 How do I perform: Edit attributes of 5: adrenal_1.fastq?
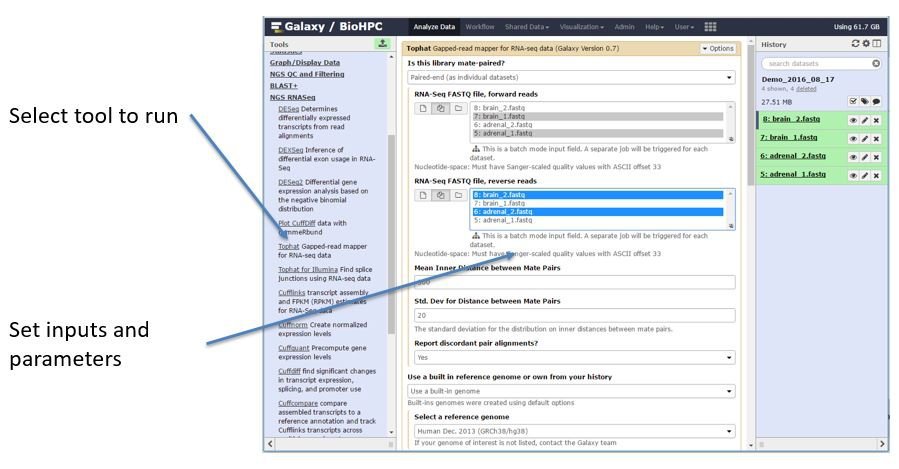pos(865,175)
